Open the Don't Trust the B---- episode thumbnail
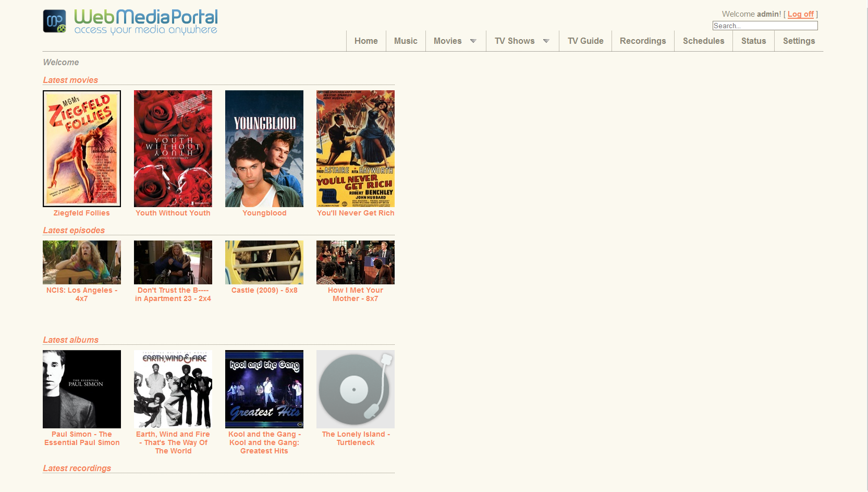Screen dimensions: 868x492 173,262
